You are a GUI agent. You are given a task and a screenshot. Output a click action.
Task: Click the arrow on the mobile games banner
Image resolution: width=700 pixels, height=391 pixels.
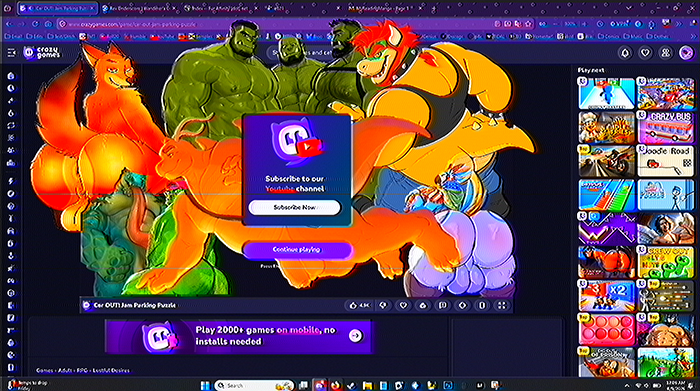pyautogui.click(x=355, y=336)
